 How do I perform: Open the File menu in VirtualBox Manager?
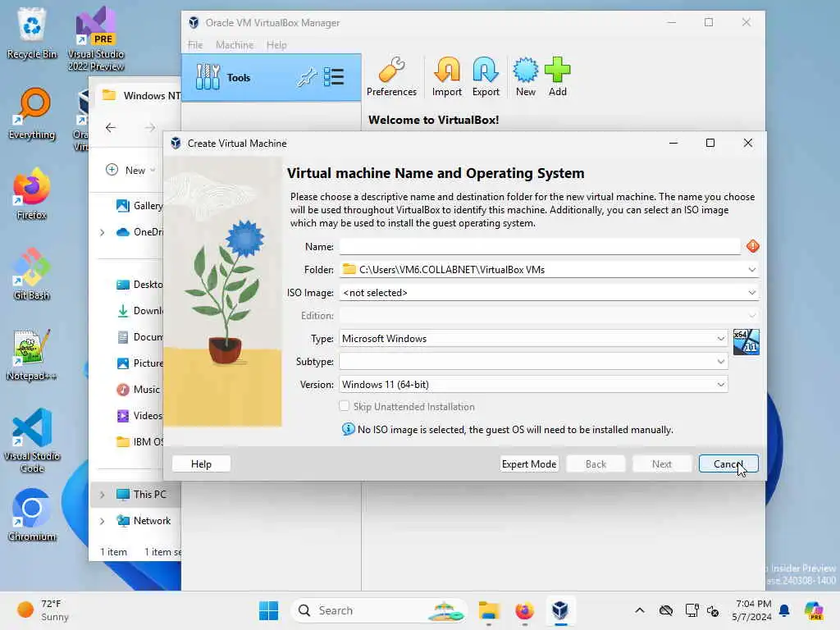[195, 45]
